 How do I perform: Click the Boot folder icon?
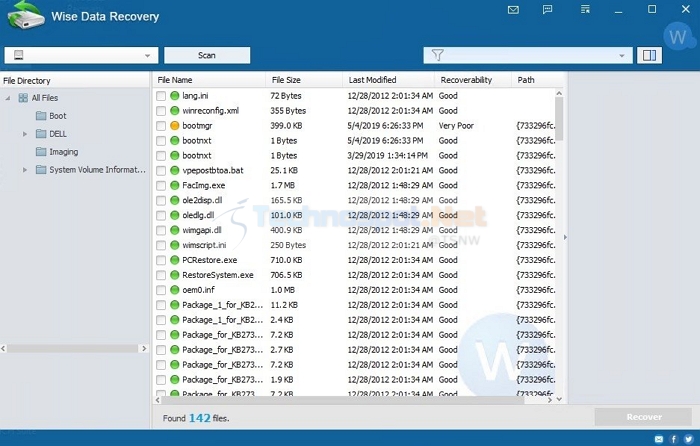point(41,116)
